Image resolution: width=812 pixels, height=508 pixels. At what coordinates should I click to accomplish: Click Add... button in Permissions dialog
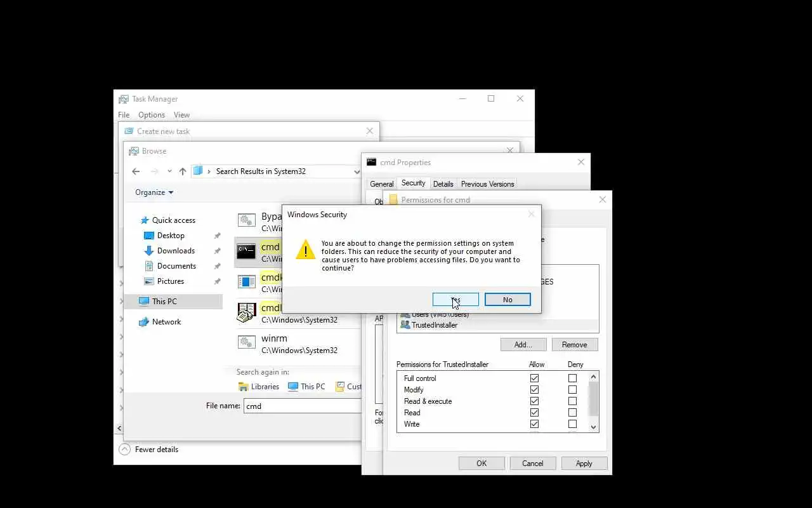coord(523,345)
